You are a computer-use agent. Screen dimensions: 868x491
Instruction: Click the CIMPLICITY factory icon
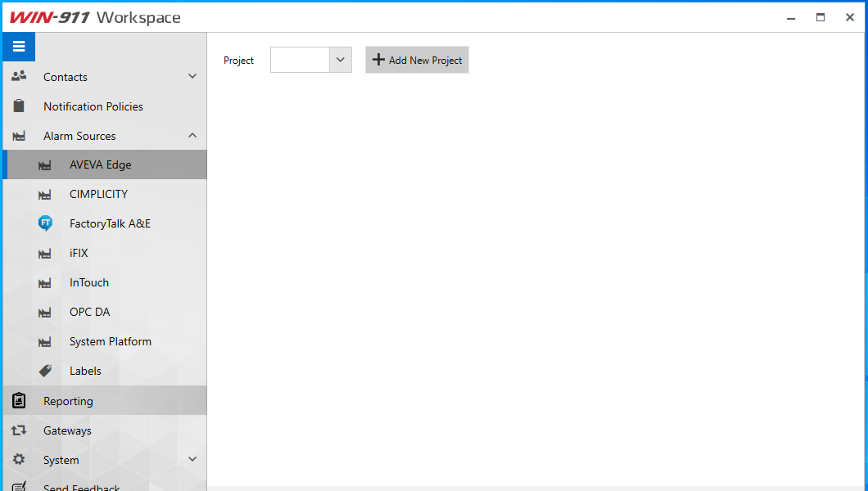coord(45,194)
